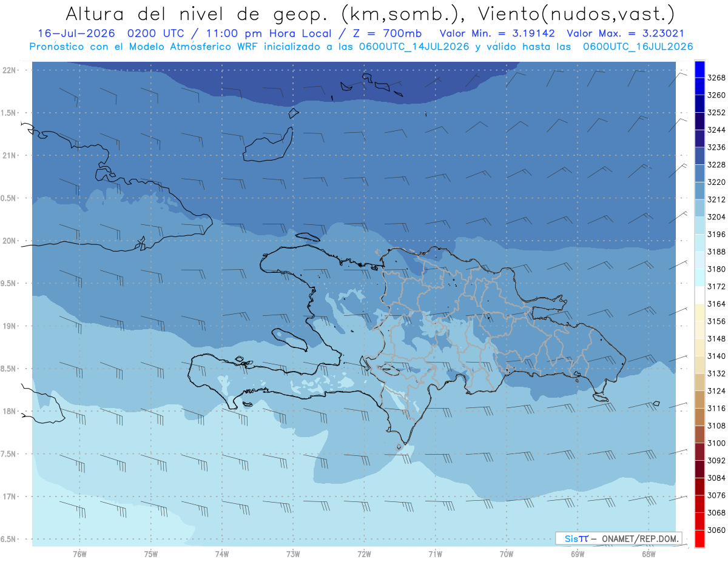
Task: Click the legend value 3076
Action: 716,495
